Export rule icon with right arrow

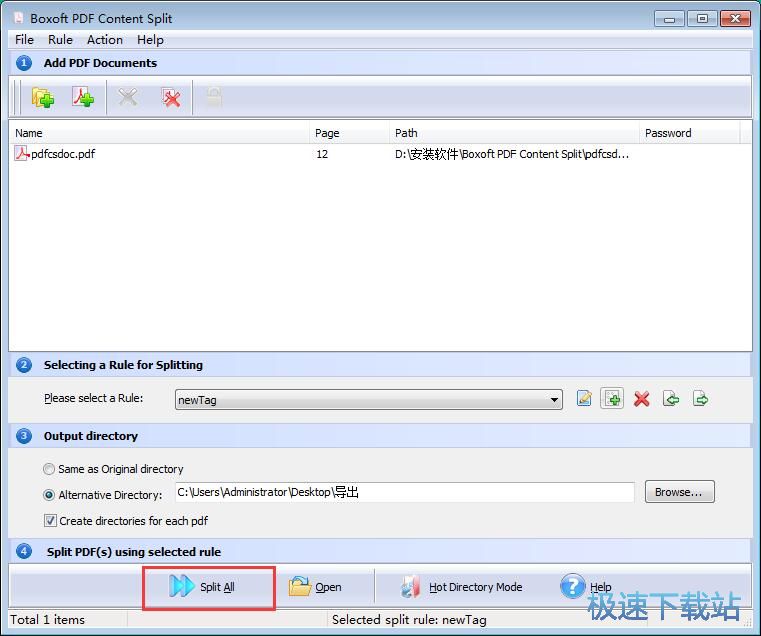coord(700,399)
